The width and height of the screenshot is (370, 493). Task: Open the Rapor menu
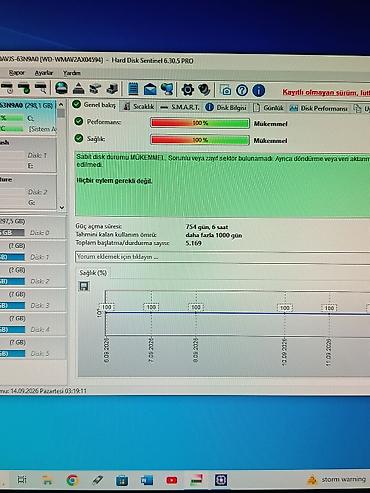pos(16,73)
